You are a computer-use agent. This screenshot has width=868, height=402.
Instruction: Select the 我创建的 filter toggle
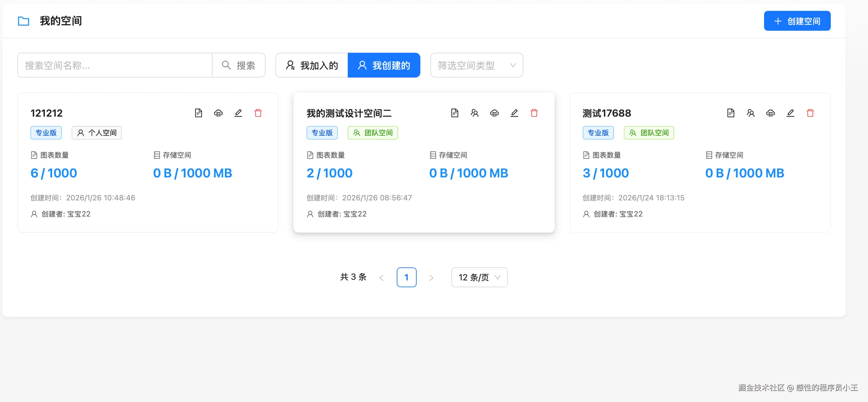(384, 65)
